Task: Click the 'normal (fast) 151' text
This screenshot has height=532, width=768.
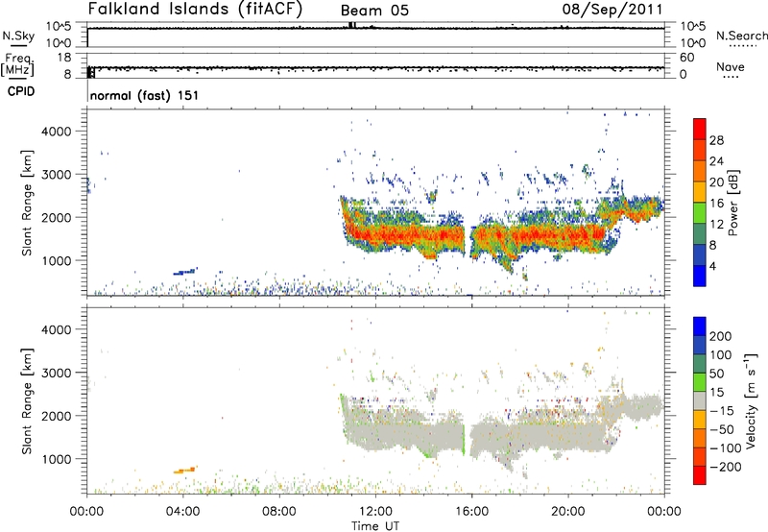Action: (x=145, y=95)
